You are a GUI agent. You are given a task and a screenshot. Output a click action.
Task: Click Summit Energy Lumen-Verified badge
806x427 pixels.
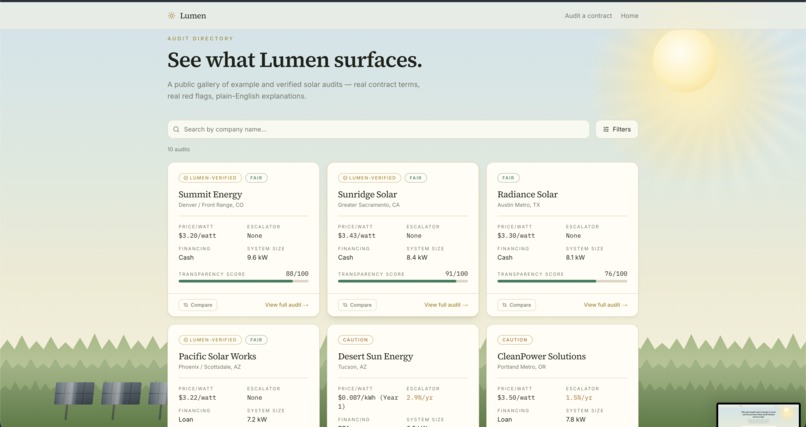pyautogui.click(x=210, y=178)
